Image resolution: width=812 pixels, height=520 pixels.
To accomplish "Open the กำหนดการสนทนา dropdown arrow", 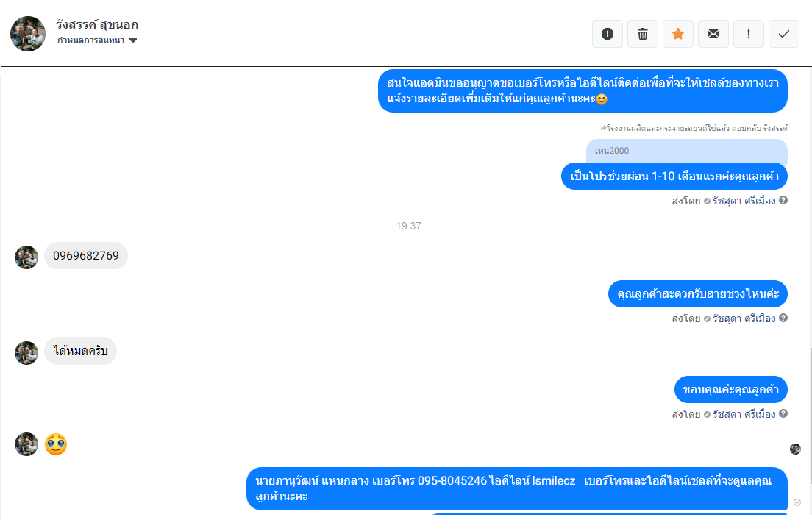I will click(x=133, y=40).
